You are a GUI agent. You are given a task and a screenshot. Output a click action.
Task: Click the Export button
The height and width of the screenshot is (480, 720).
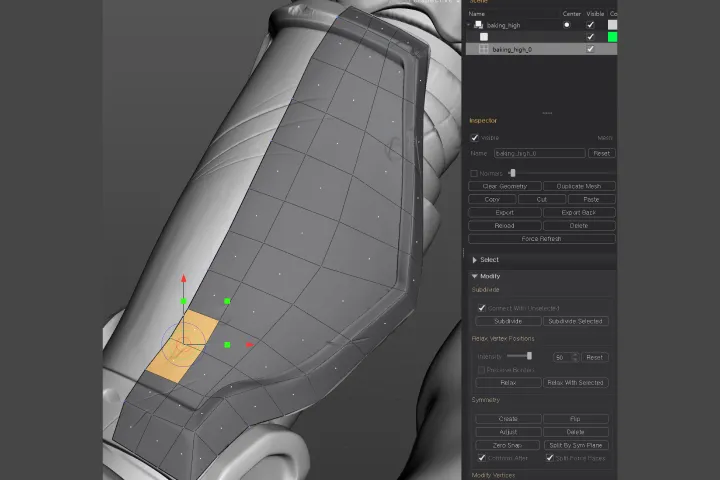505,213
